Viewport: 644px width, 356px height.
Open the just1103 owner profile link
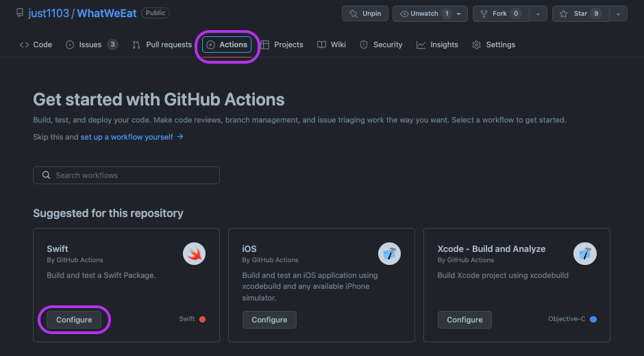[x=49, y=13]
